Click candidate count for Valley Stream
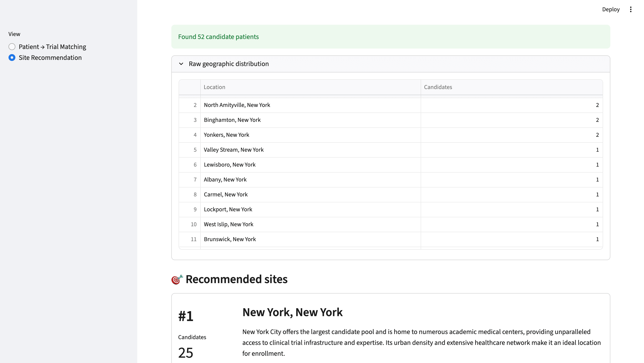The height and width of the screenshot is (363, 644). 511,150
